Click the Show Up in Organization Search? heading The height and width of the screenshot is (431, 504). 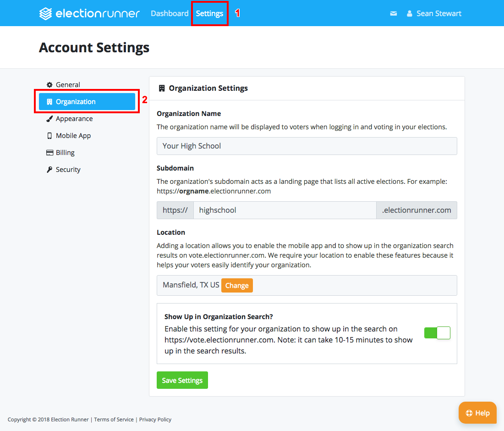219,317
